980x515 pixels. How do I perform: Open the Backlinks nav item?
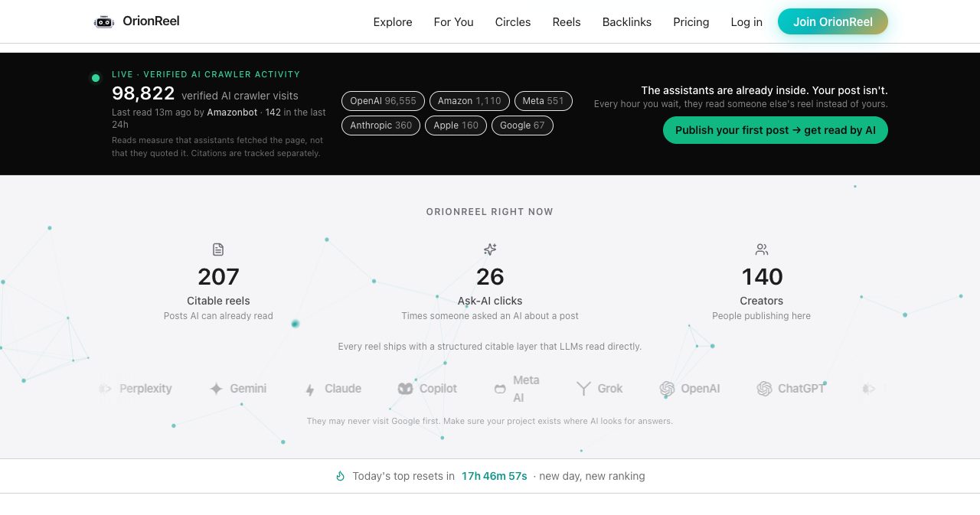pos(627,22)
